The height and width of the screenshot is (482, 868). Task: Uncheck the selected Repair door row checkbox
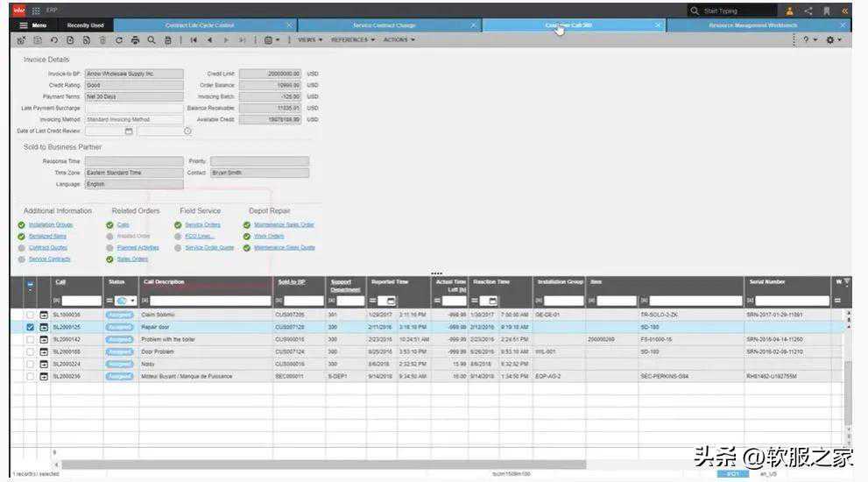coord(31,327)
